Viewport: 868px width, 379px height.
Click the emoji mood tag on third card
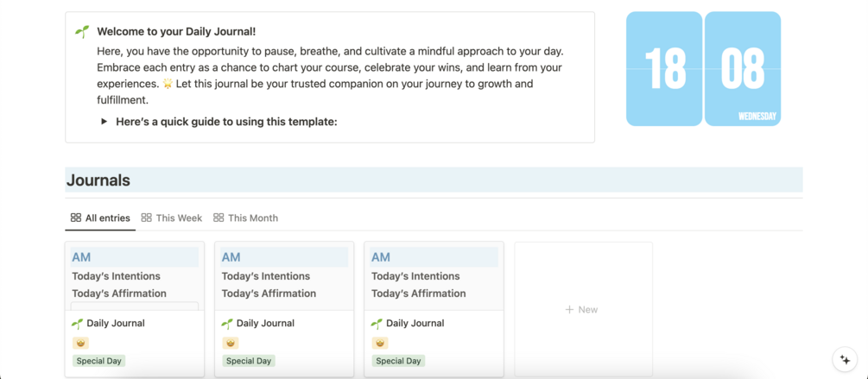pyautogui.click(x=380, y=343)
